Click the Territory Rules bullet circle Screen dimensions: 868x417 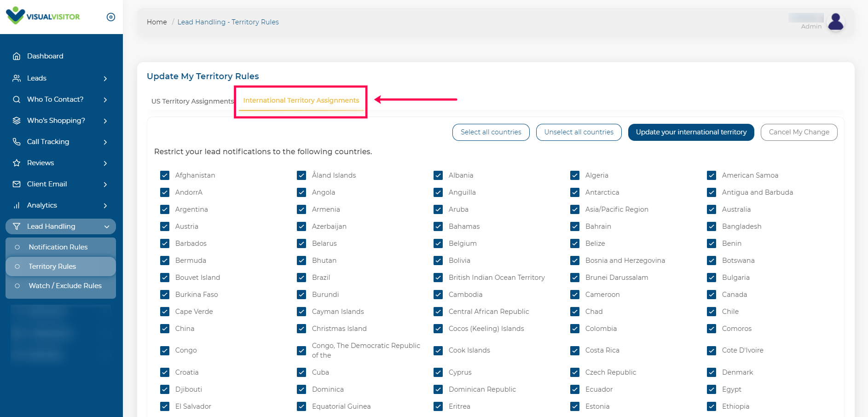[17, 266]
